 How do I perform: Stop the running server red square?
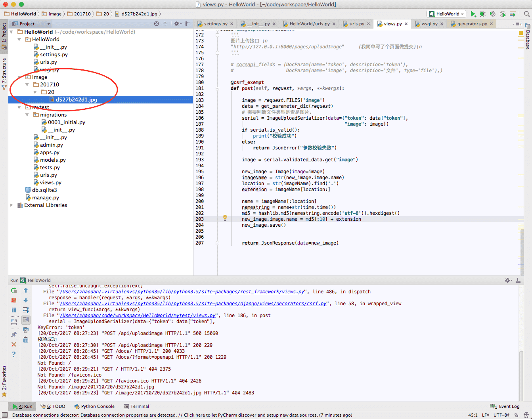tap(14, 300)
